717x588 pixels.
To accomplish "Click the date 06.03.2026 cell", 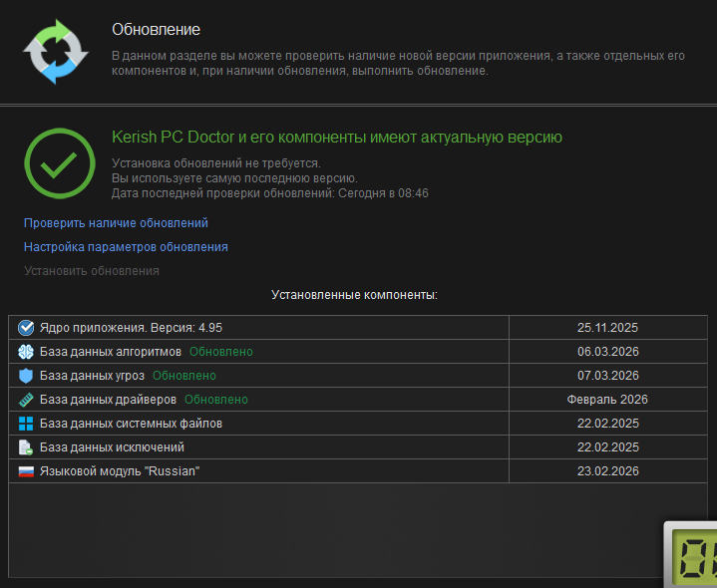I will click(x=607, y=352).
